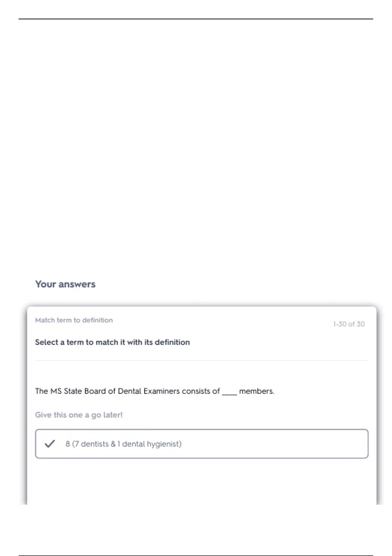
Task: Click the word 'members.' ending the question
Action: click(256, 391)
